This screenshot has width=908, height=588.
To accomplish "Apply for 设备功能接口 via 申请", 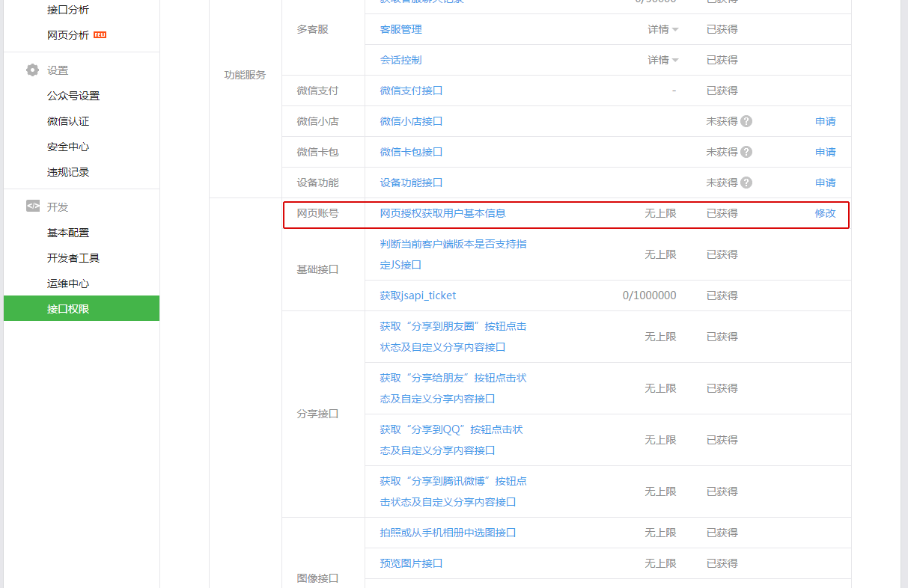I will (825, 183).
